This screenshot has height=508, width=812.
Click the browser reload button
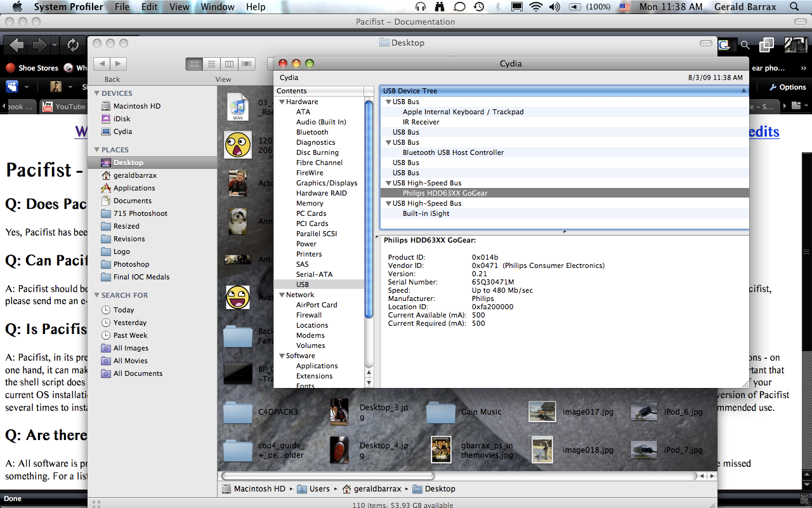pyautogui.click(x=73, y=45)
